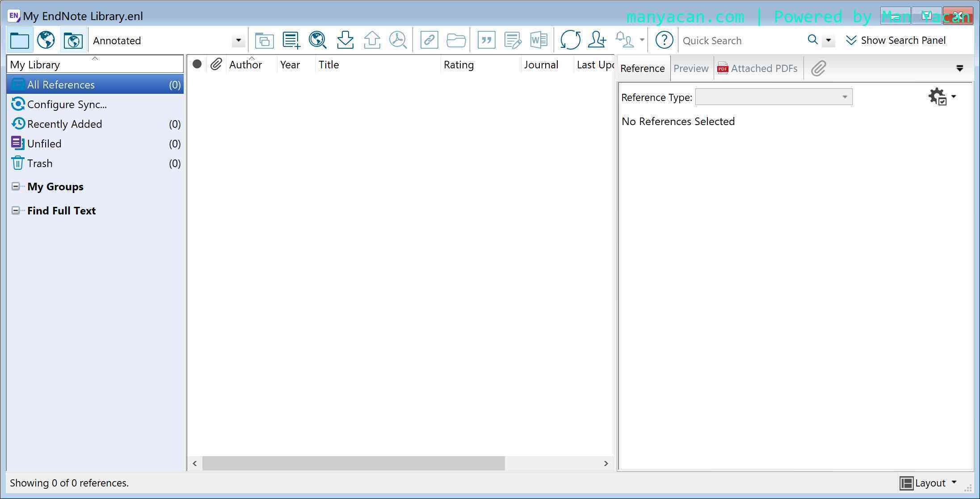This screenshot has width=980, height=499.
Task: Click the Find Full Text PDF icon
Action: click(398, 40)
